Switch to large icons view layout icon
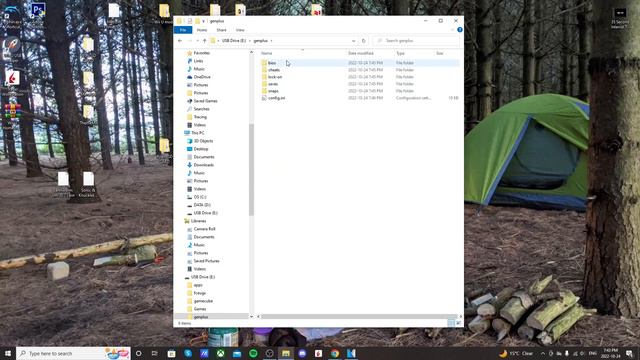Screen dimensions: 640x360 tap(458, 323)
